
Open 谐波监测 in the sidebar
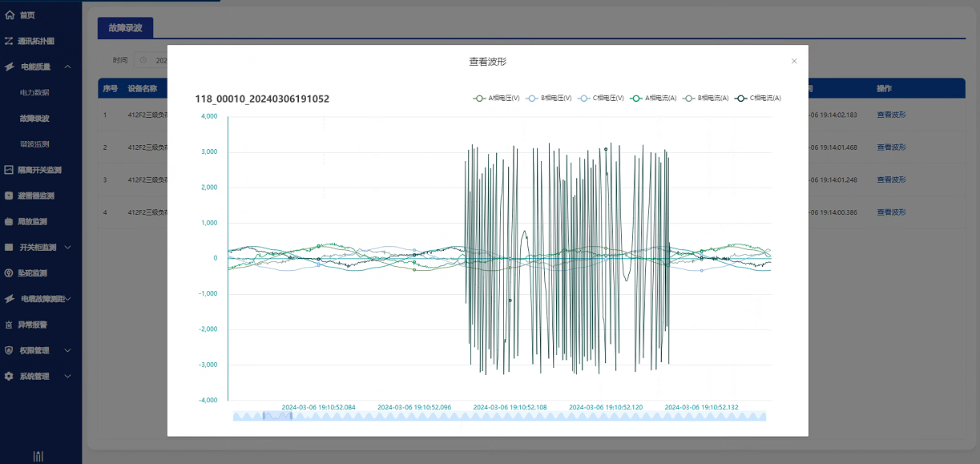[x=34, y=144]
